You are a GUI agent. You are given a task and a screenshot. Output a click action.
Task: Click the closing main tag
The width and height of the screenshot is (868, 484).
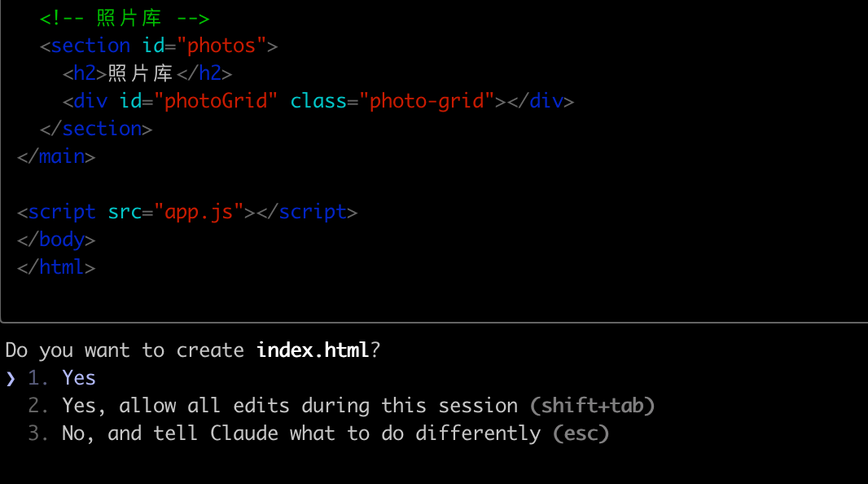[56, 156]
